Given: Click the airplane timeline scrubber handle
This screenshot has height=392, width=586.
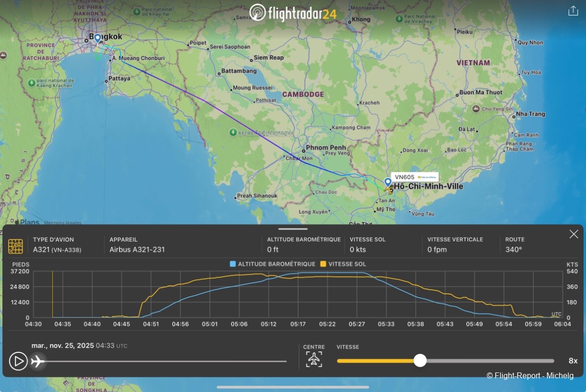Looking at the screenshot, I should click(38, 361).
